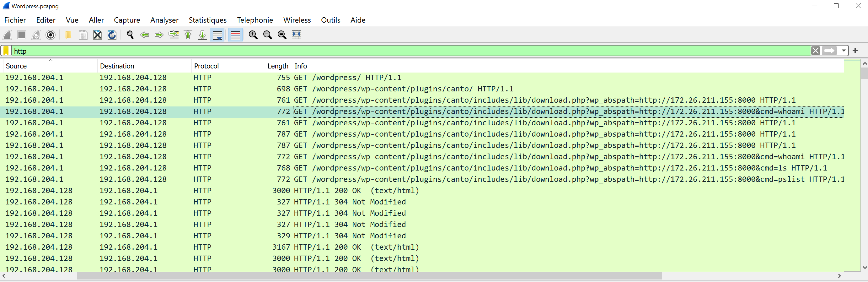Find a packet with the magnifier icon

pos(130,35)
